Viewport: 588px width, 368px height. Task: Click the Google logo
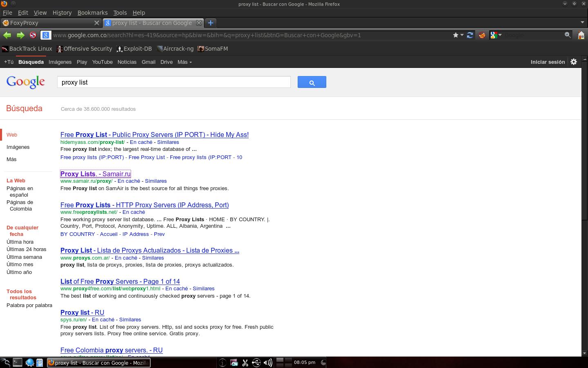tap(25, 82)
